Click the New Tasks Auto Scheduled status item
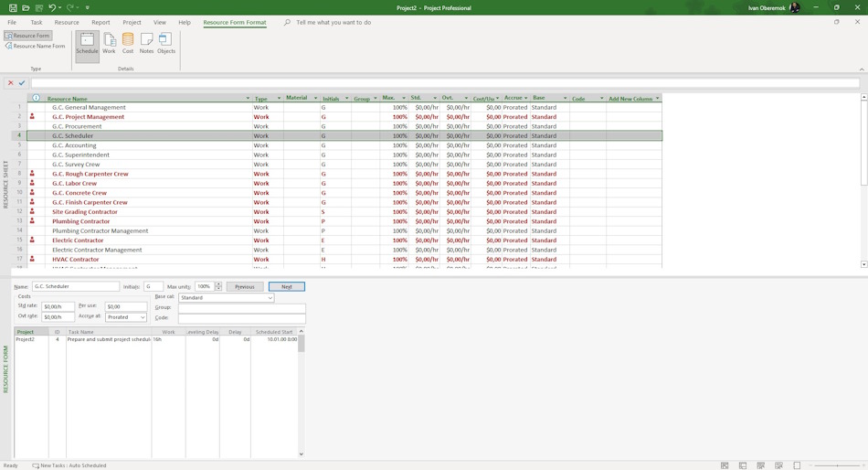The height and width of the screenshot is (470, 868). tap(69, 465)
